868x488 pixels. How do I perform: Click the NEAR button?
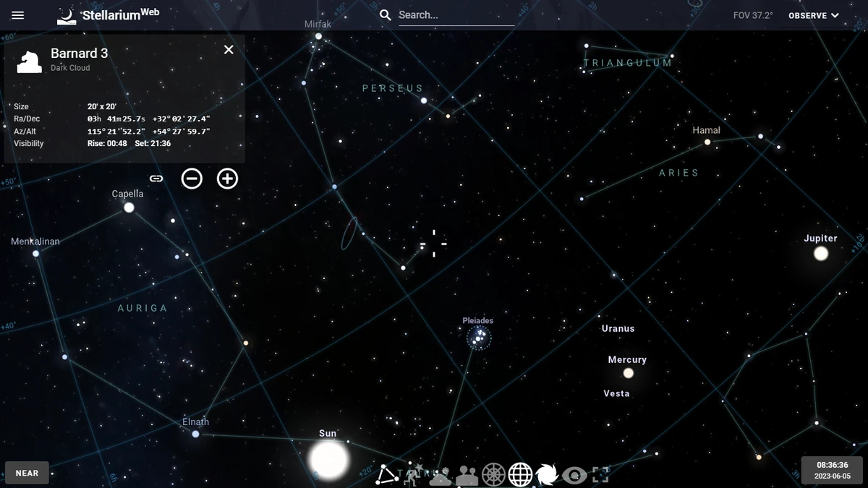(x=27, y=472)
